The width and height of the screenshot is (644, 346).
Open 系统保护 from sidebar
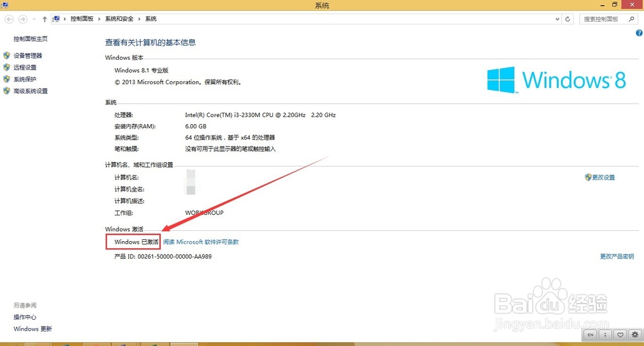point(24,79)
